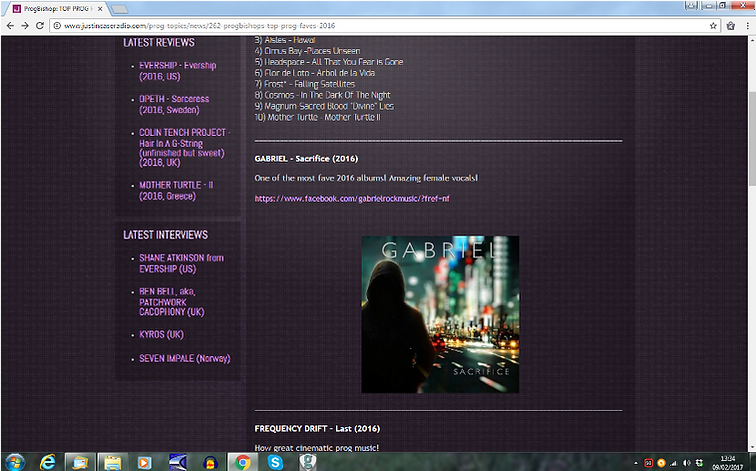
Task: Open the extension icon beside the star
Action: click(x=731, y=26)
